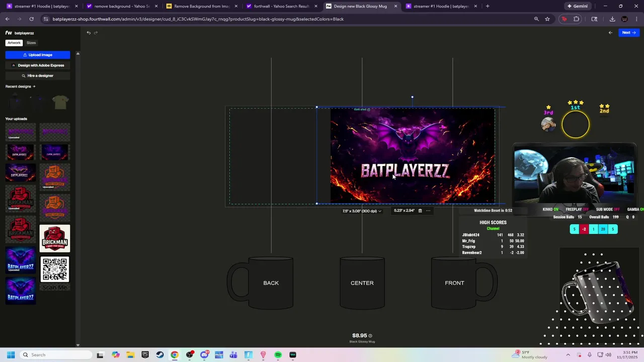The height and width of the screenshot is (362, 644).
Task: Select the CENTER mug preview
Action: 362,283
